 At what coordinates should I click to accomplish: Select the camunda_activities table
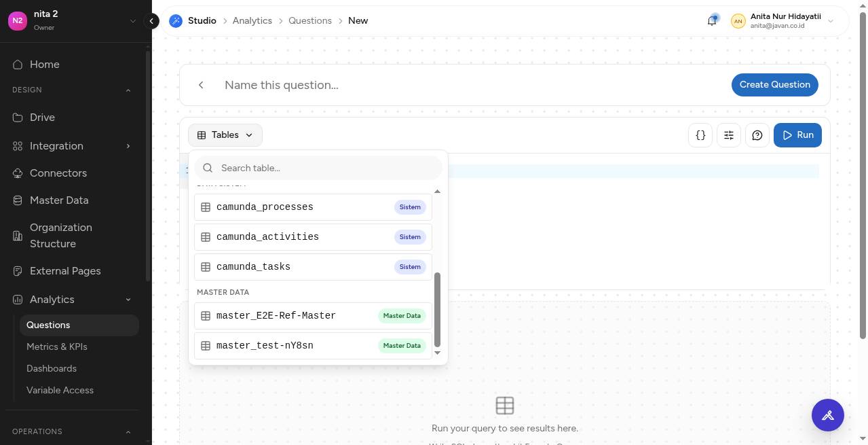(x=313, y=237)
